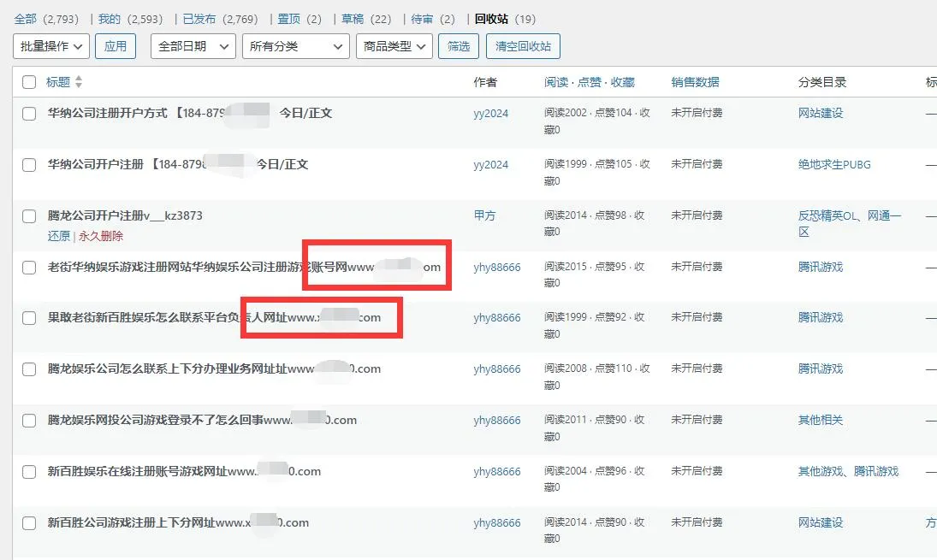Open the 商品类型 dropdown
The image size is (937, 560).
[x=394, y=46]
